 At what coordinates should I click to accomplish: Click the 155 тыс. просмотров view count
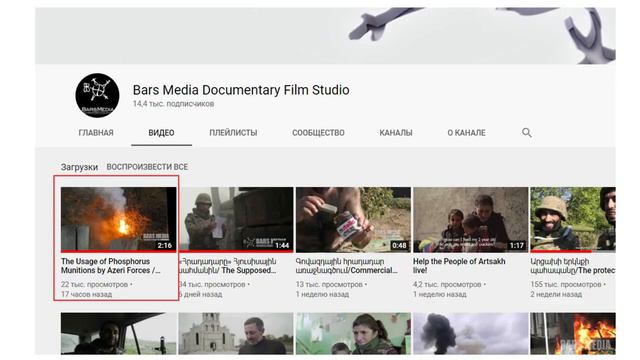[x=566, y=284]
